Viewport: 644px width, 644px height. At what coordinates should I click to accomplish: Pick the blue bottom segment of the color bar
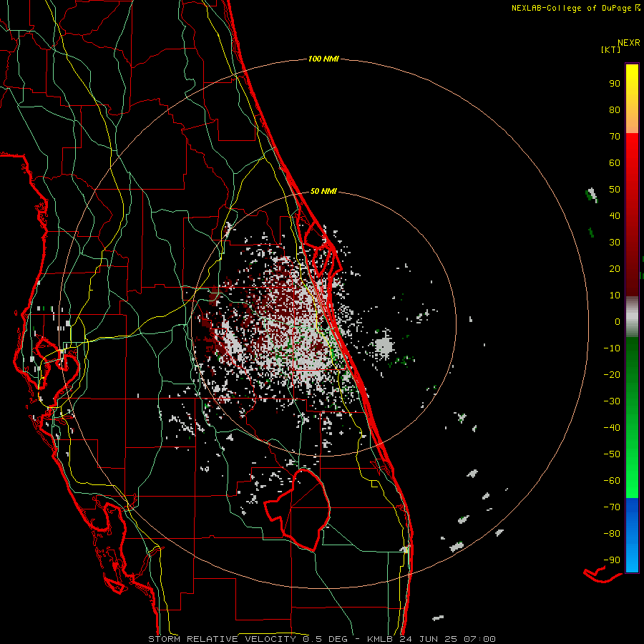[632, 535]
